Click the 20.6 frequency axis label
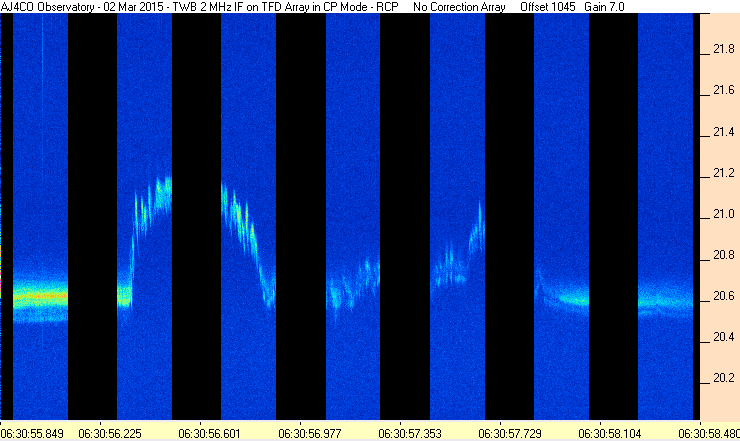Viewport: 740px width, 441px height. [723, 296]
